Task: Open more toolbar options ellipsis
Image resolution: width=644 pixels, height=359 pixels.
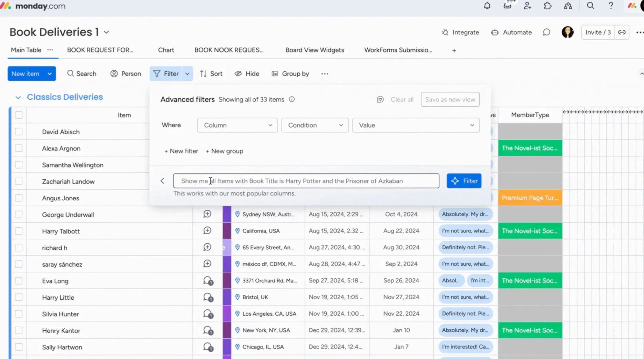Action: tap(325, 74)
